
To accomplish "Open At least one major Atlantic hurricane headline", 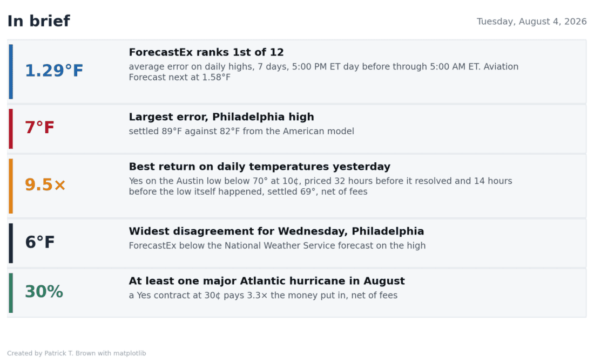I will (x=267, y=281).
